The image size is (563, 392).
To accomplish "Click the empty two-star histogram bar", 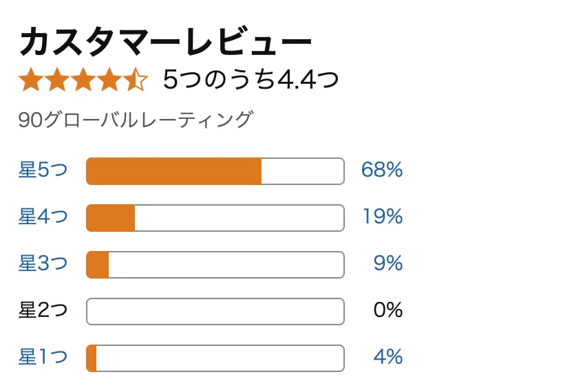I will (215, 312).
